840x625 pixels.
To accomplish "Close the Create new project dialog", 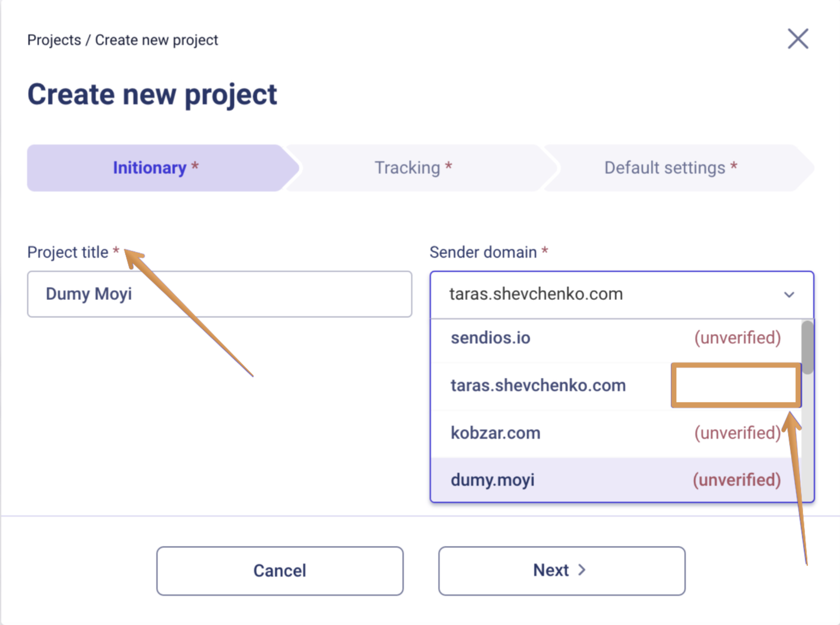I will click(798, 39).
